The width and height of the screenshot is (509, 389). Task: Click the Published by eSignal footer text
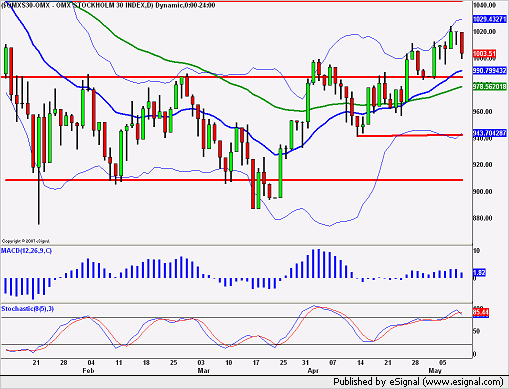pos(418,382)
